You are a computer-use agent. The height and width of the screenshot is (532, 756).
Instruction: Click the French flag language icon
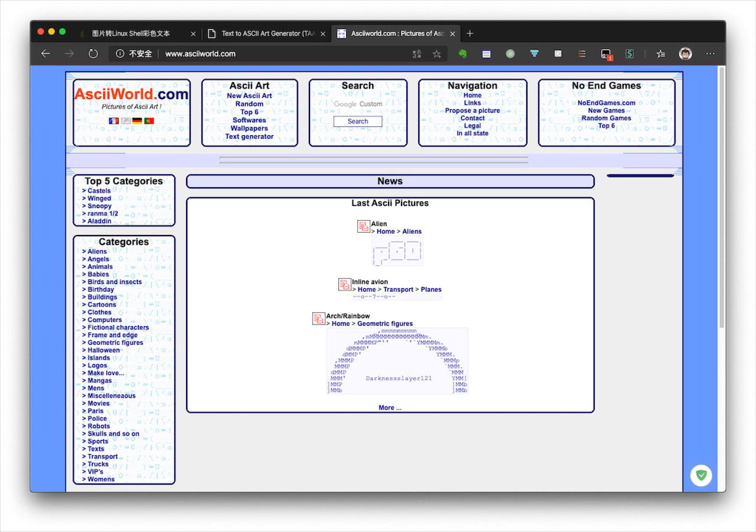[x=113, y=120]
